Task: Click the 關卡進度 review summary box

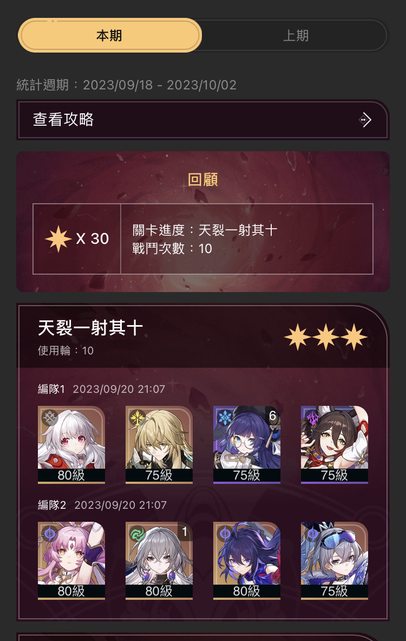Action: point(203,239)
